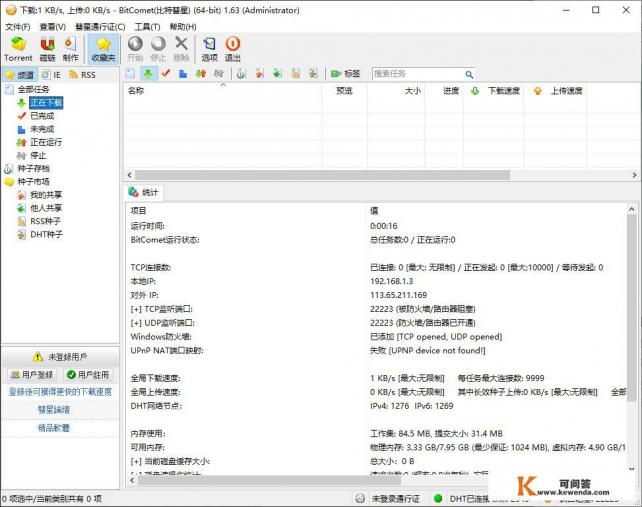Click the 退出 exit toolbar button
The image size is (642, 507).
(x=233, y=49)
